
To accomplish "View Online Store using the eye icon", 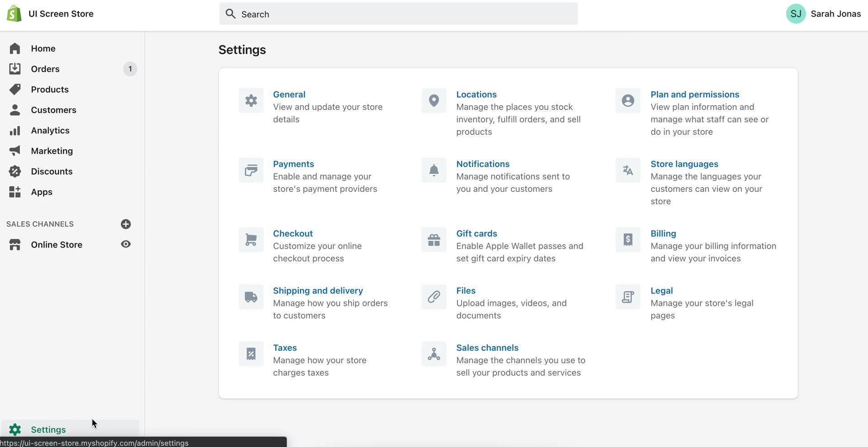I will (126, 244).
